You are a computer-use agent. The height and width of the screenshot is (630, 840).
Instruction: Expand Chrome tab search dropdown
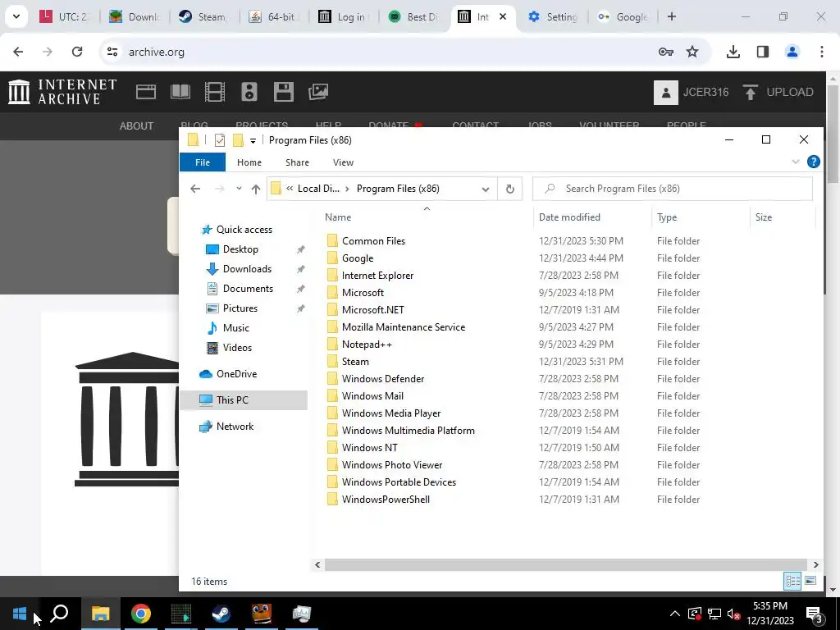coord(16,16)
